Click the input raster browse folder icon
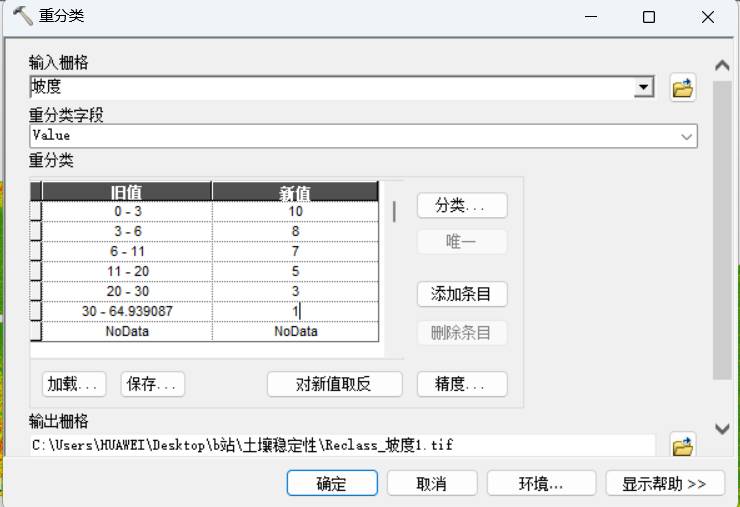Viewport: 740px width, 507px height. click(683, 88)
